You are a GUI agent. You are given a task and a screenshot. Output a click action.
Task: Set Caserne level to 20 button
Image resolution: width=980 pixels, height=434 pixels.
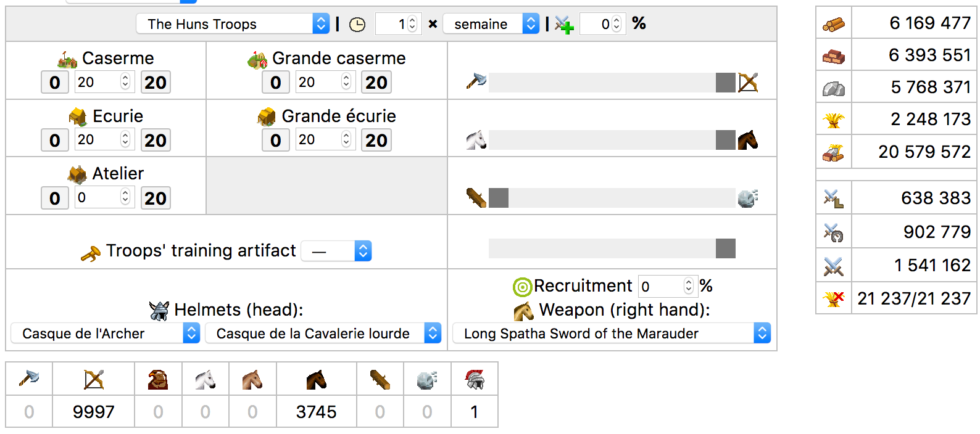[156, 82]
